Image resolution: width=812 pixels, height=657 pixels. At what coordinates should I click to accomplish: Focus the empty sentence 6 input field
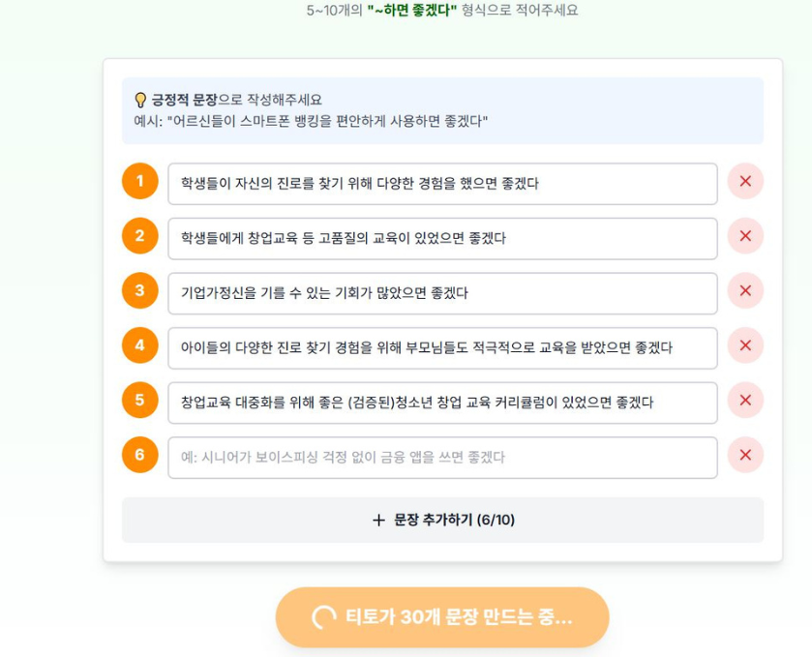(x=442, y=457)
